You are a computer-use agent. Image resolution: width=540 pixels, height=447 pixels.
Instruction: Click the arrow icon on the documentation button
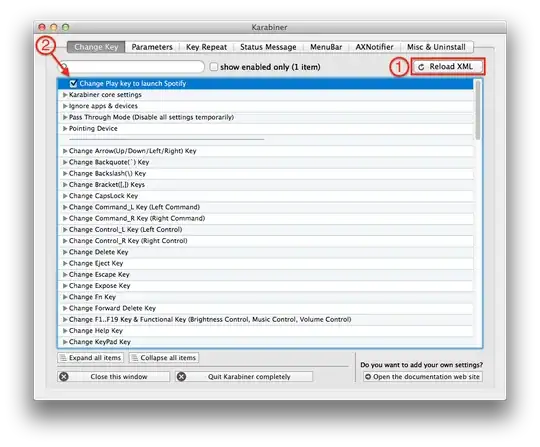click(368, 377)
